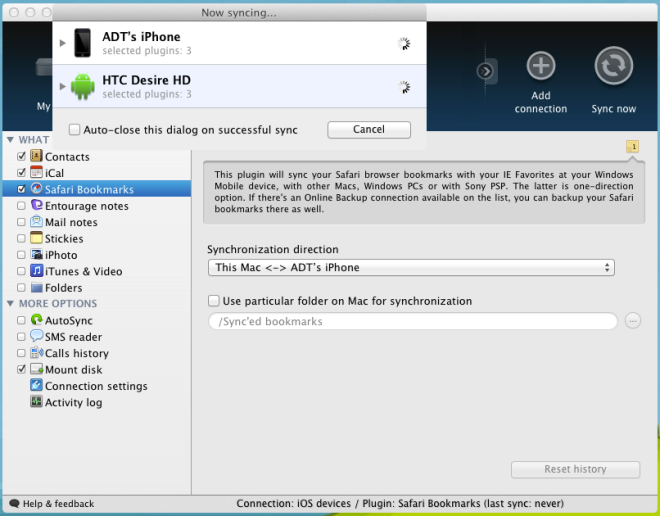Enable the AutoSync checkbox
Screen dimensions: 660x516
pyautogui.click(x=21, y=320)
